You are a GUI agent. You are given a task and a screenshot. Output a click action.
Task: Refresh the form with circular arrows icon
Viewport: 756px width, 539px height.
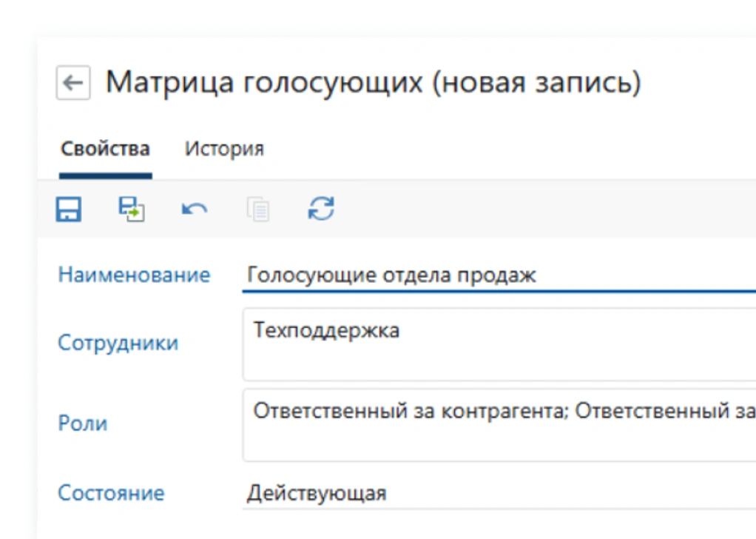321,209
